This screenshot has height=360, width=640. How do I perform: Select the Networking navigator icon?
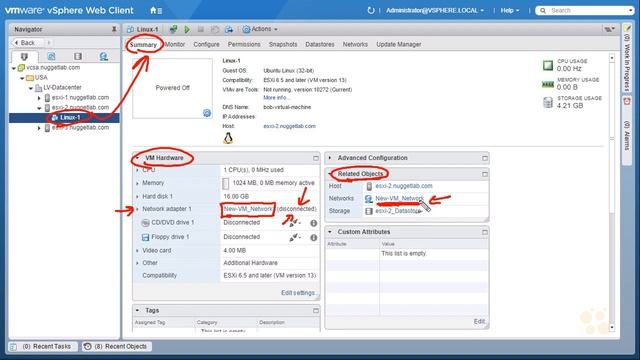click(104, 56)
